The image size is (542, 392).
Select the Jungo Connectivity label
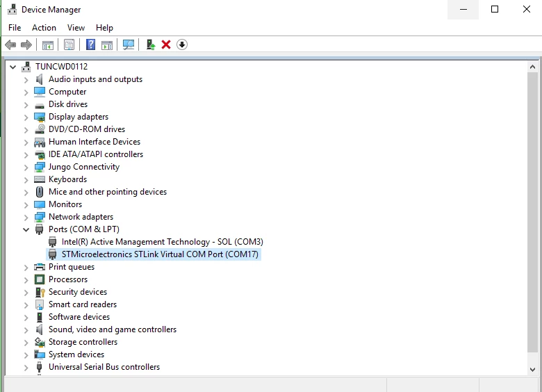[x=84, y=167]
